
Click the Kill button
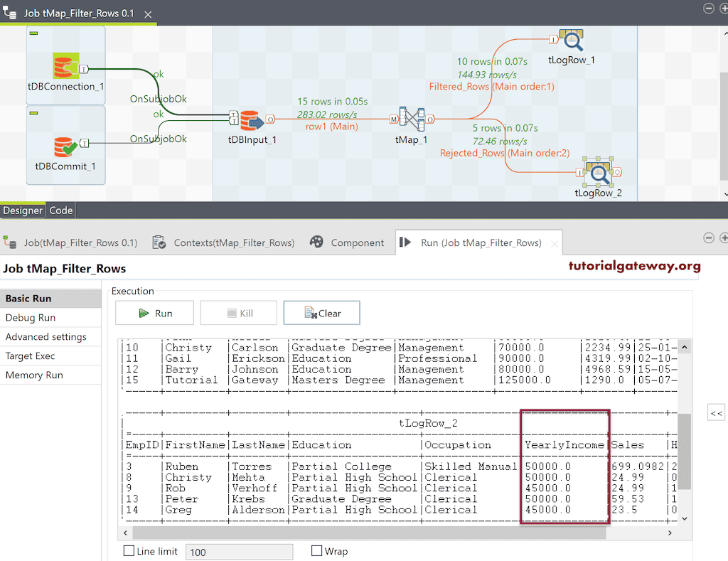pyautogui.click(x=237, y=312)
